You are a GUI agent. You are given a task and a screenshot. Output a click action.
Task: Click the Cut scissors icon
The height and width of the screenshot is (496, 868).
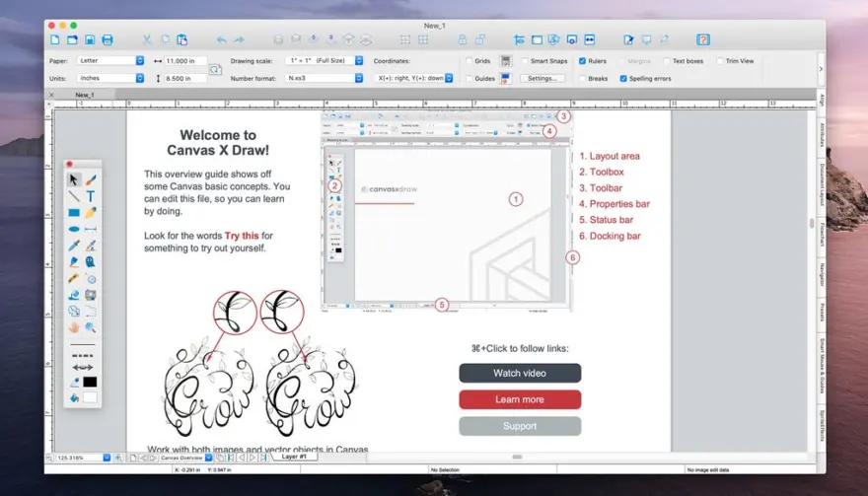coord(147,39)
